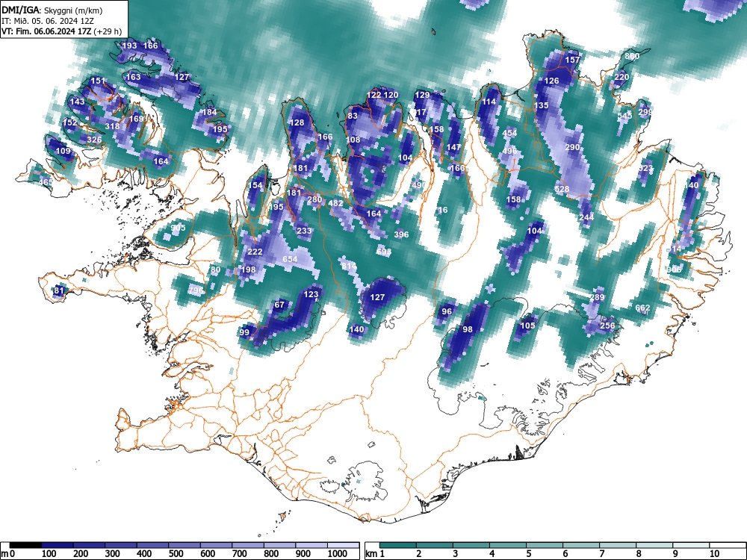Click the map value 109

click(x=63, y=151)
